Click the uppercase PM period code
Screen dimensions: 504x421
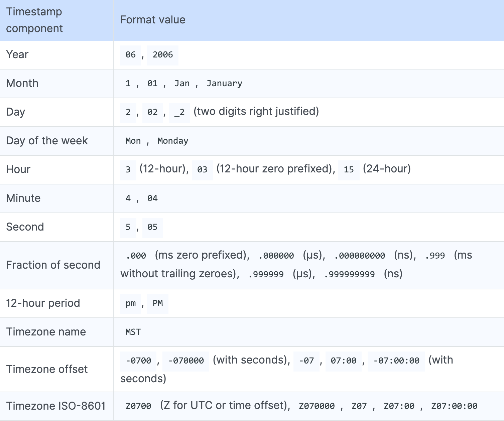(158, 303)
